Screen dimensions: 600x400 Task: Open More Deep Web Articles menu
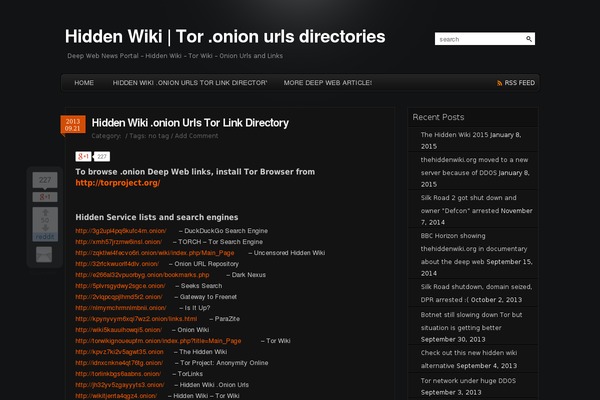tap(328, 83)
